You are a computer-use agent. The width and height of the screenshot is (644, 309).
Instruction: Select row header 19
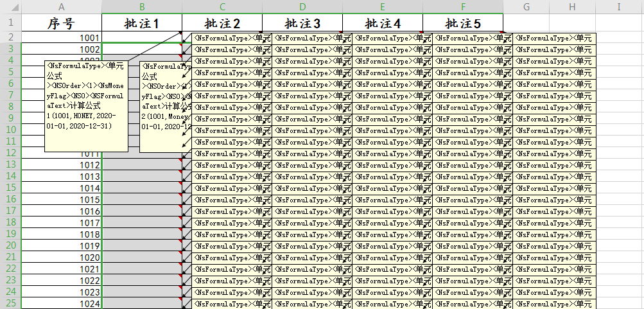tap(11, 234)
